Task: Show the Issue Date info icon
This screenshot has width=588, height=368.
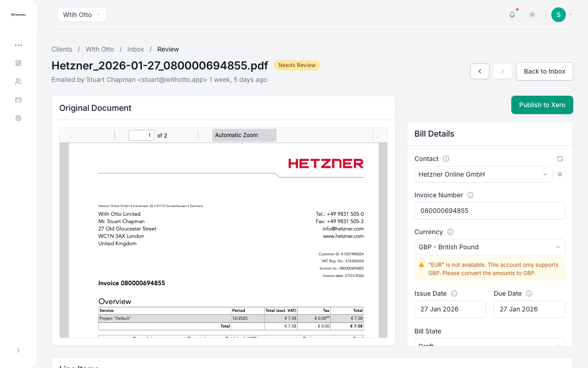Action: [x=454, y=293]
